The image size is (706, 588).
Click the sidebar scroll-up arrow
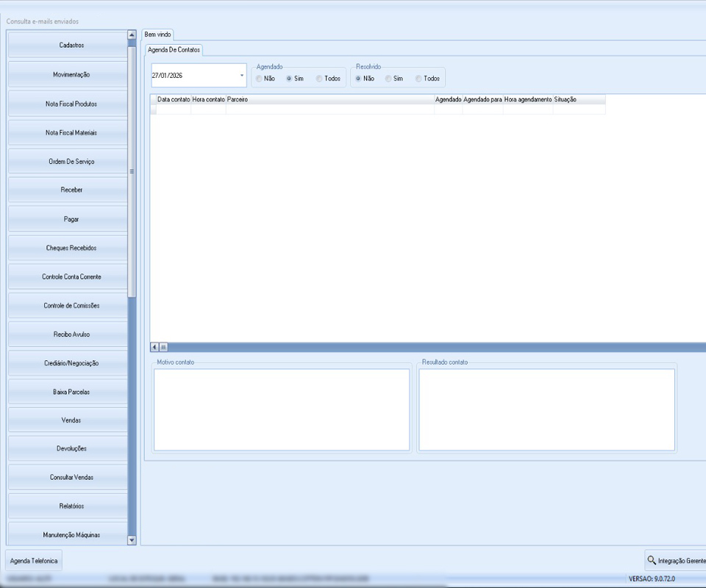pos(132,35)
